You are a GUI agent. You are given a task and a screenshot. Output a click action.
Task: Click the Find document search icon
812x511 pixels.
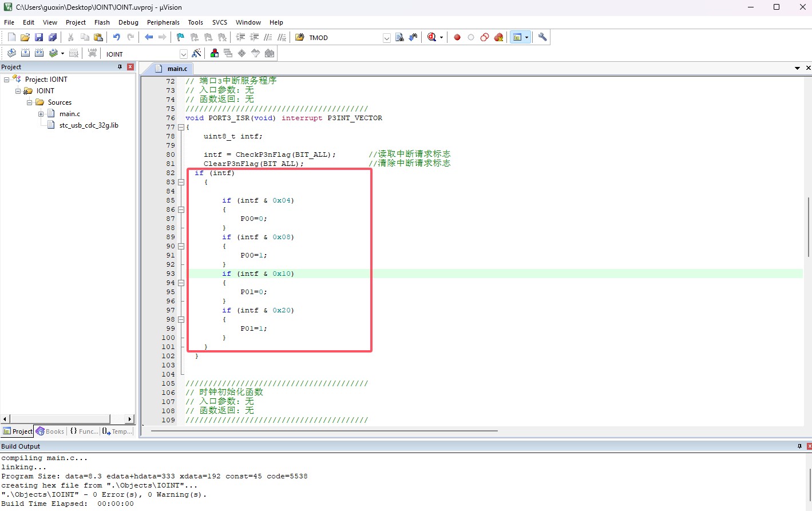[399, 37]
